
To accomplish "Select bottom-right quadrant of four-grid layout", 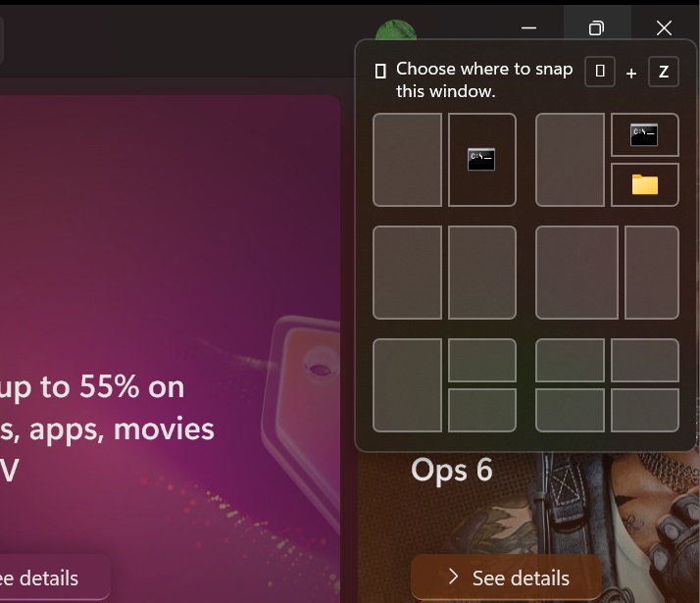I will pyautogui.click(x=645, y=410).
